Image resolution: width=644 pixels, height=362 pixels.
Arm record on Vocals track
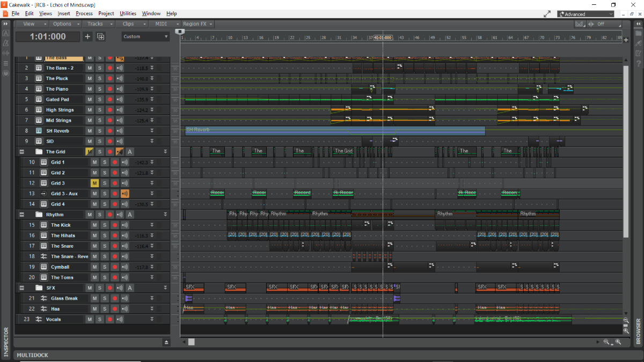tap(109, 319)
